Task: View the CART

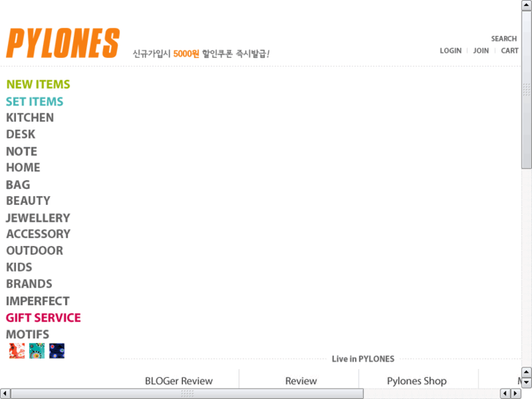Action: (509, 51)
